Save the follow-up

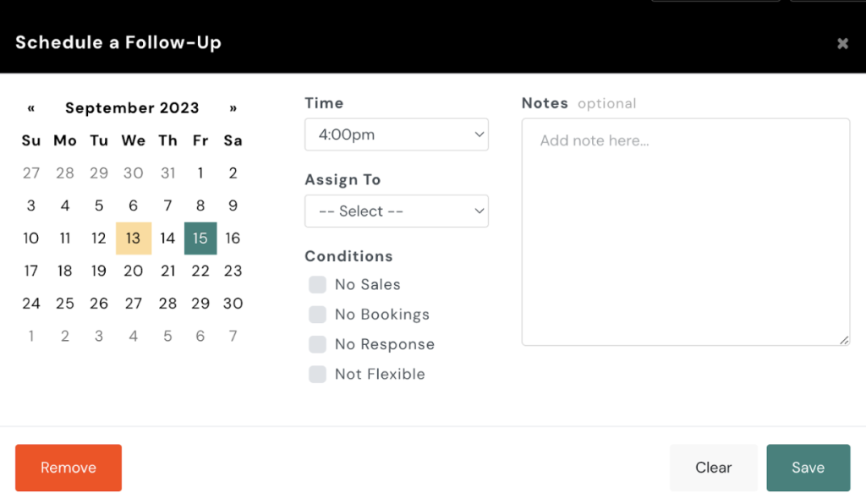(808, 468)
